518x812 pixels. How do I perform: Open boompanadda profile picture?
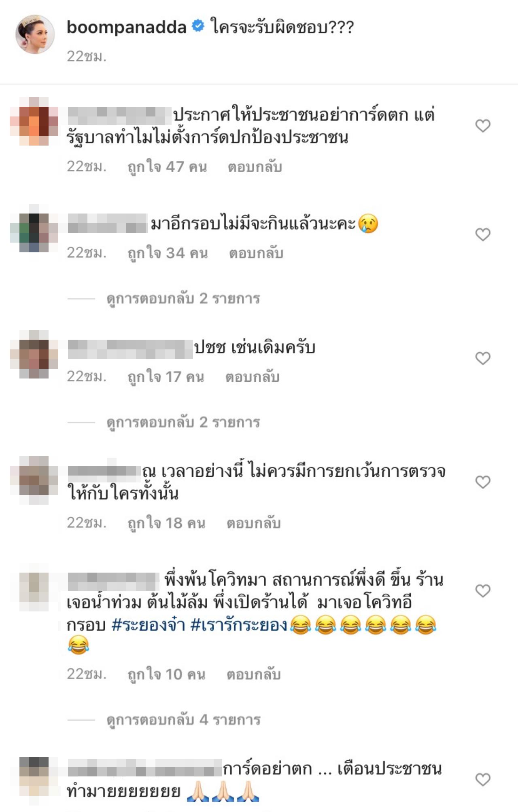pyautogui.click(x=35, y=34)
